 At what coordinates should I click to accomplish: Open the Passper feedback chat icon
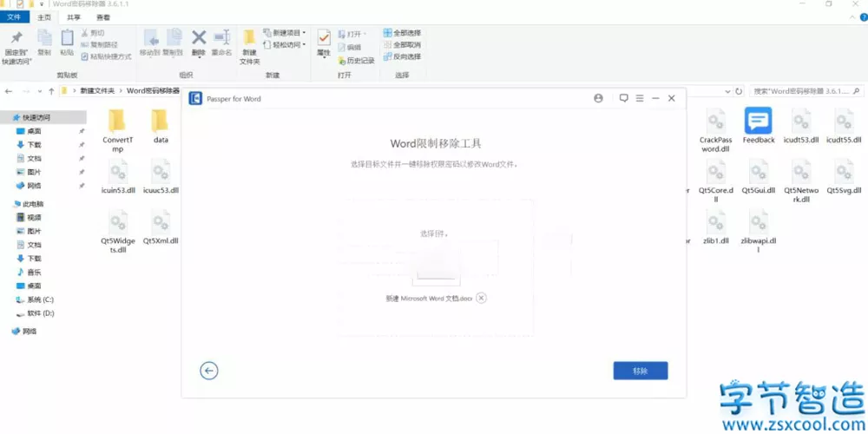tap(624, 99)
